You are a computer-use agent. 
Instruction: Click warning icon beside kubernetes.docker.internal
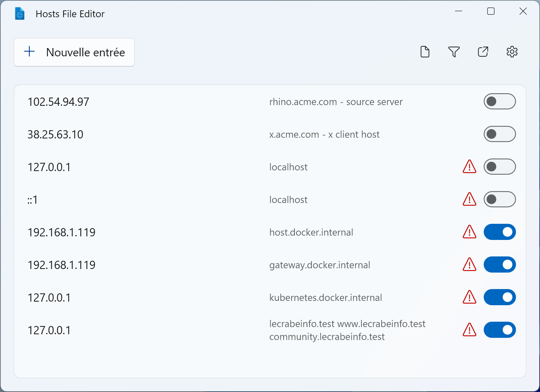[x=469, y=297]
